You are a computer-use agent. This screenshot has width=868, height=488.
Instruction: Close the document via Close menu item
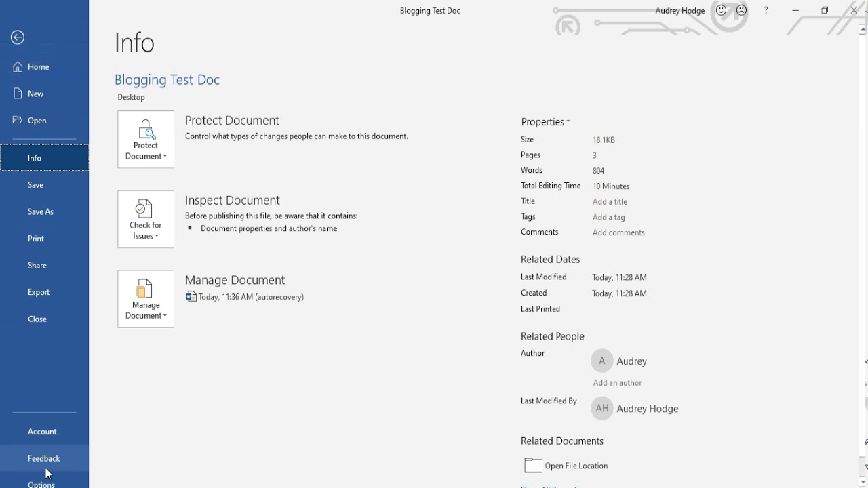pyautogui.click(x=44, y=319)
